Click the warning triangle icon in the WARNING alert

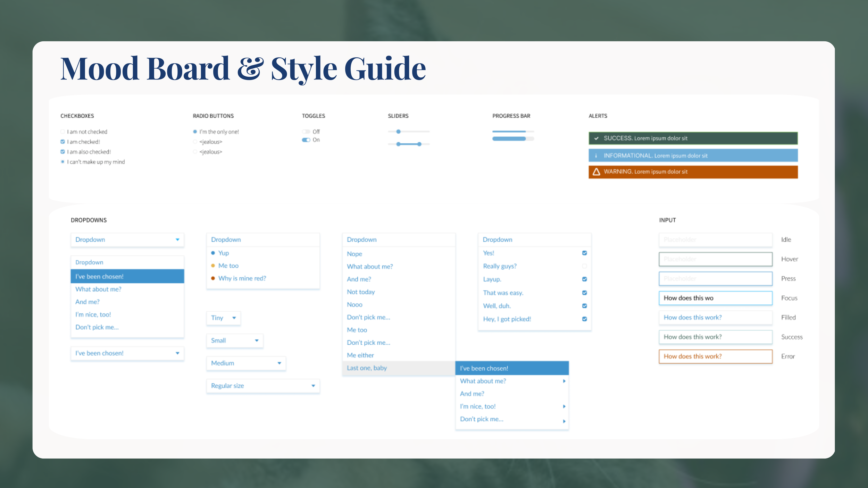point(596,171)
